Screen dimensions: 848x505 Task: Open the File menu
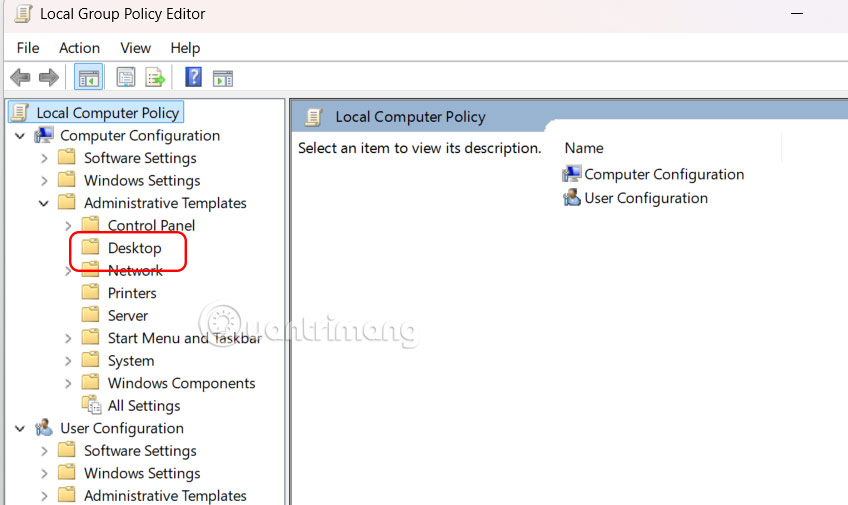(28, 48)
